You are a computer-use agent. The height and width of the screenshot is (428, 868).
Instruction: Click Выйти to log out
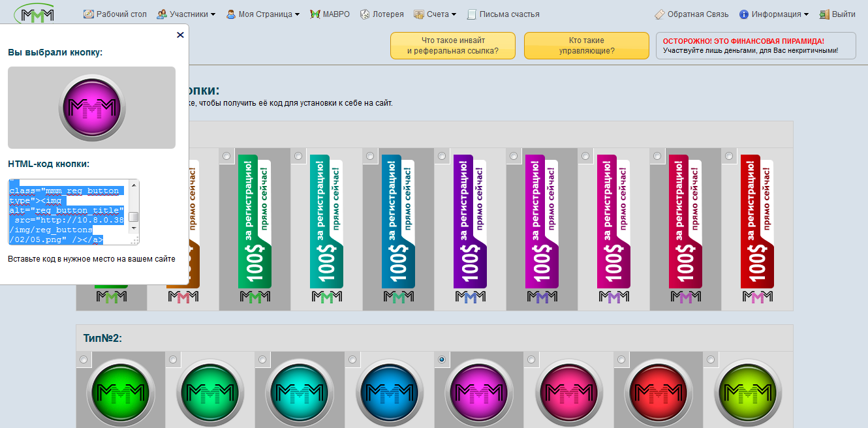[837, 14]
